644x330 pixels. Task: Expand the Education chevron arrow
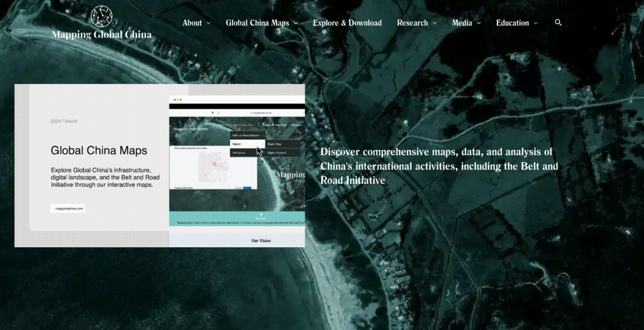pyautogui.click(x=536, y=23)
